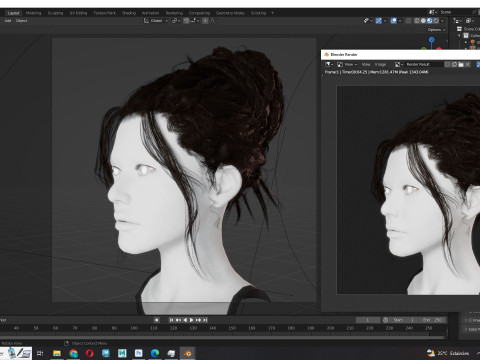Expand the gizmo options dropdown arrow

[x=385, y=21]
